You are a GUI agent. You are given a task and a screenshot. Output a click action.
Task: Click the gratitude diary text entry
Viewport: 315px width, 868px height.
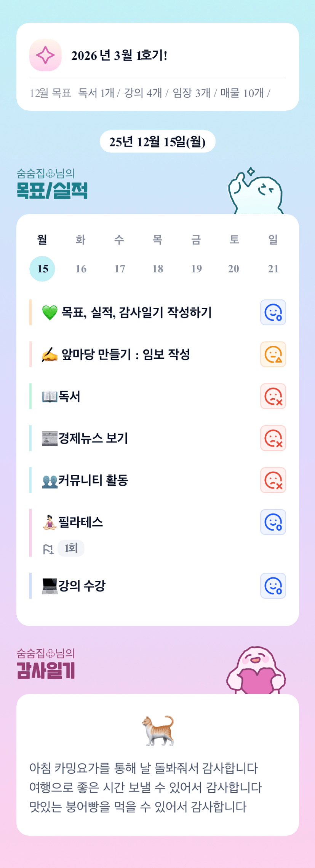pyautogui.click(x=146, y=787)
